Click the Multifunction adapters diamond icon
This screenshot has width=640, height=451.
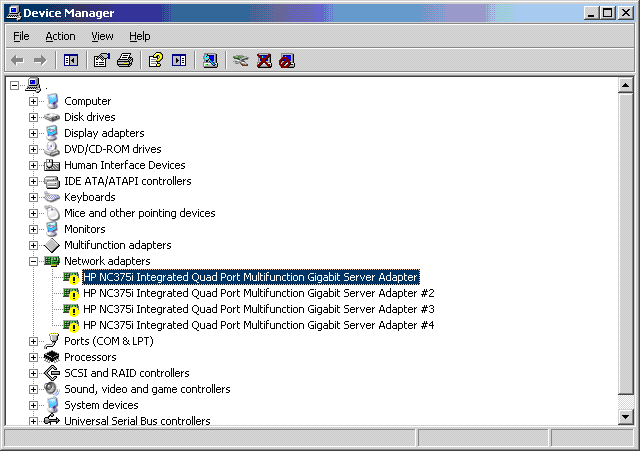click(x=52, y=245)
